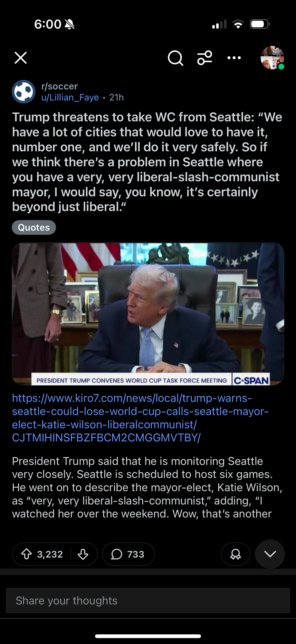296x644 pixels.
Task: Select the Quotes post flair tag
Action: pyautogui.click(x=34, y=227)
